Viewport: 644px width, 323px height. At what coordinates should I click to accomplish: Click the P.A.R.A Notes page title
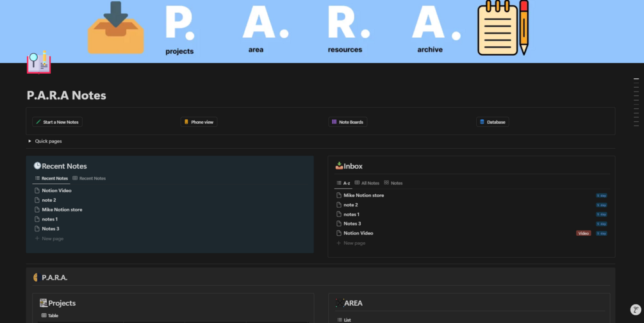(67, 95)
